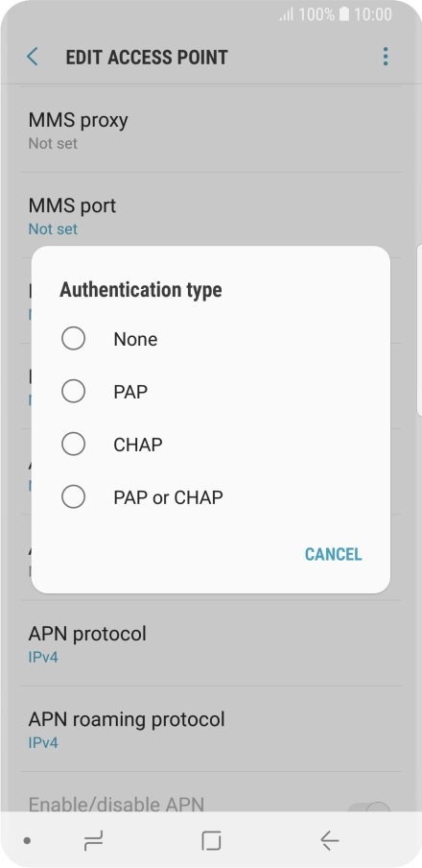Tap the small dot in navigation bar
The height and width of the screenshot is (868, 422).
(27, 841)
